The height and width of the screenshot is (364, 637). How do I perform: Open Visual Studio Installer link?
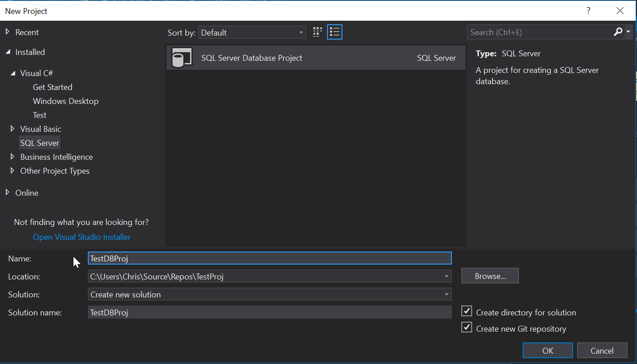pos(82,237)
